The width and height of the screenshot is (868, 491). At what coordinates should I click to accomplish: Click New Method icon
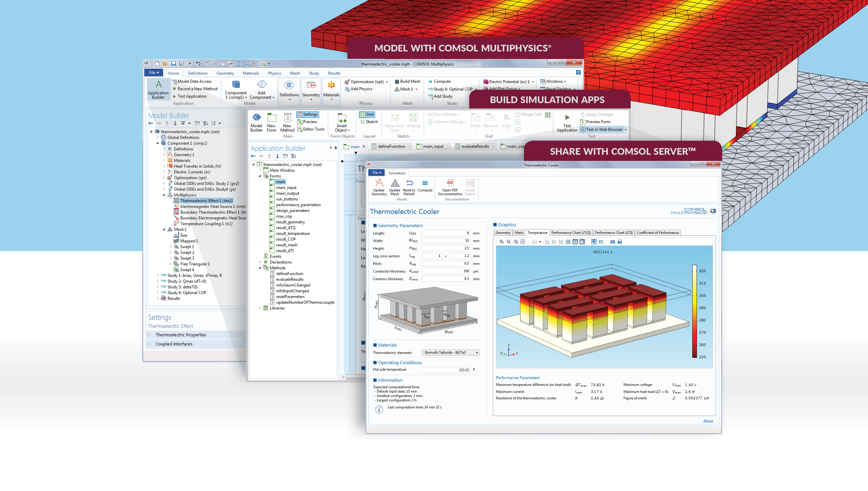pos(287,122)
